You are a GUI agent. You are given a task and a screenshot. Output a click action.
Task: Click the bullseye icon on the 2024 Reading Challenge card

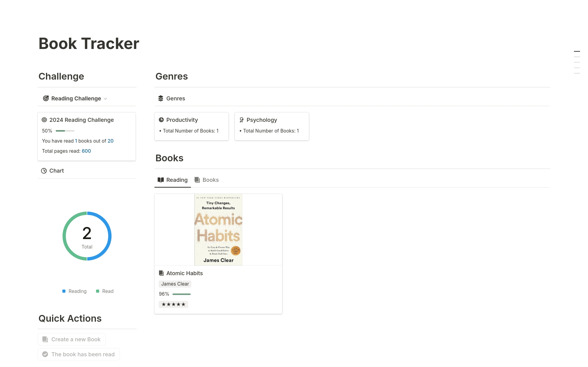(x=45, y=120)
